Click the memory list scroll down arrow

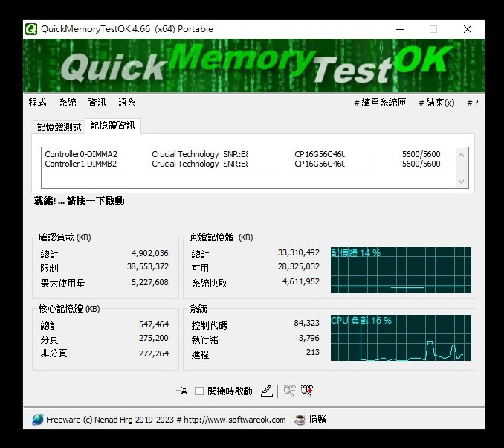[461, 181]
